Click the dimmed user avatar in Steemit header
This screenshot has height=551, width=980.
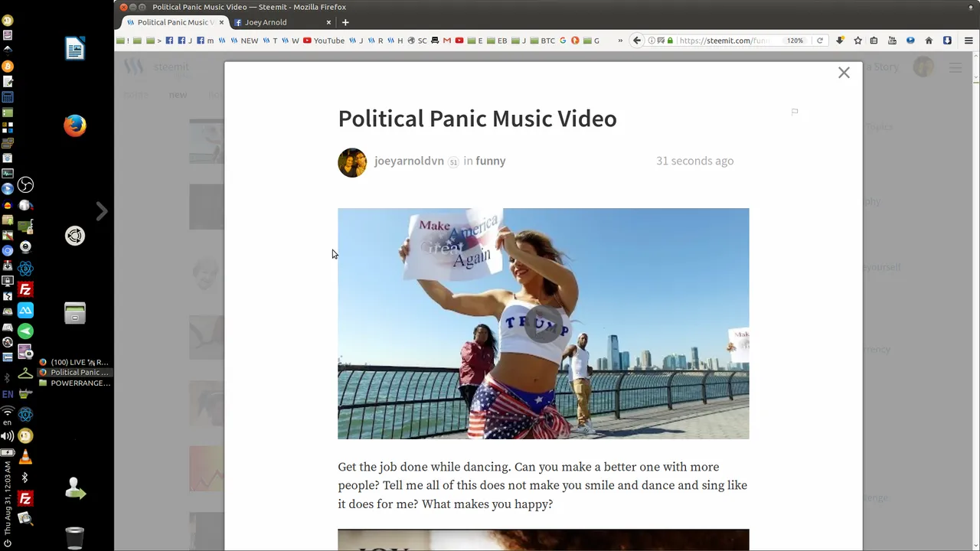click(923, 67)
